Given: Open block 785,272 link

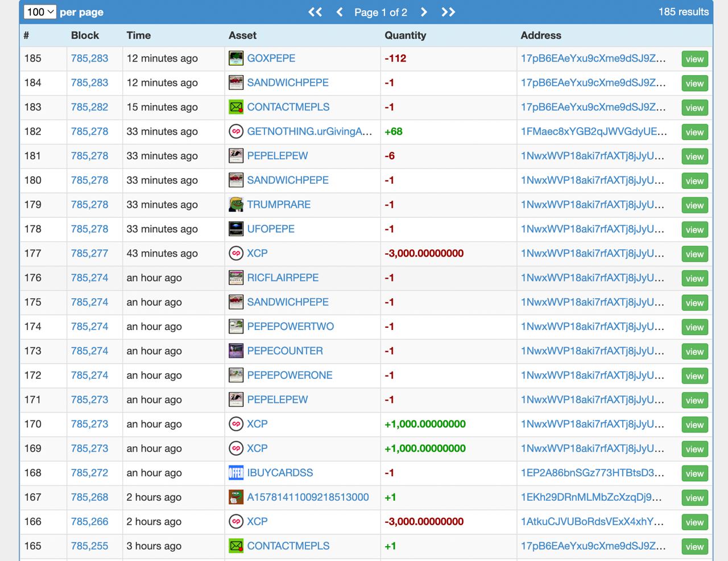Looking at the screenshot, I should [x=89, y=473].
